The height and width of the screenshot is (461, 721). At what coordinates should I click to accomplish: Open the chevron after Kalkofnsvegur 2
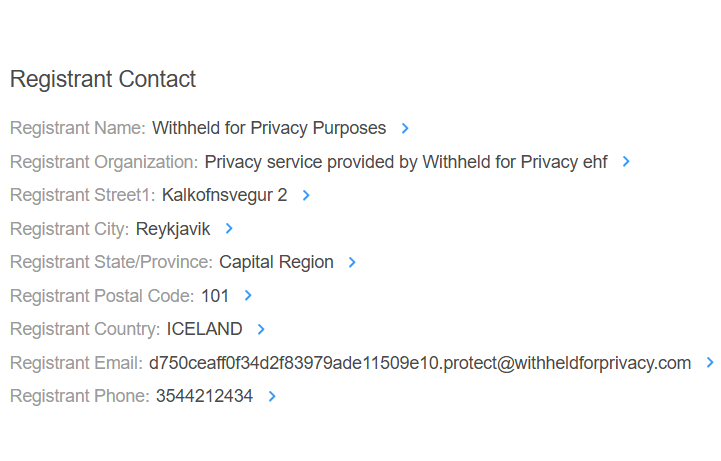pos(306,195)
